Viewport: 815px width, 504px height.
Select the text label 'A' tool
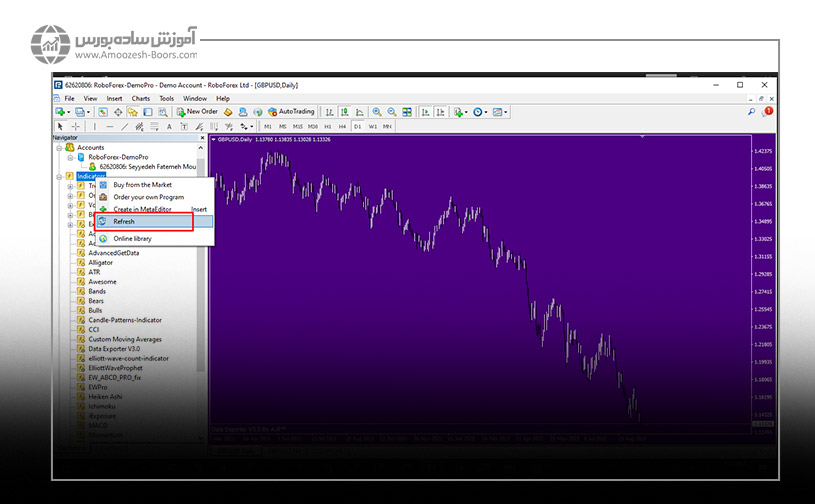click(x=169, y=127)
